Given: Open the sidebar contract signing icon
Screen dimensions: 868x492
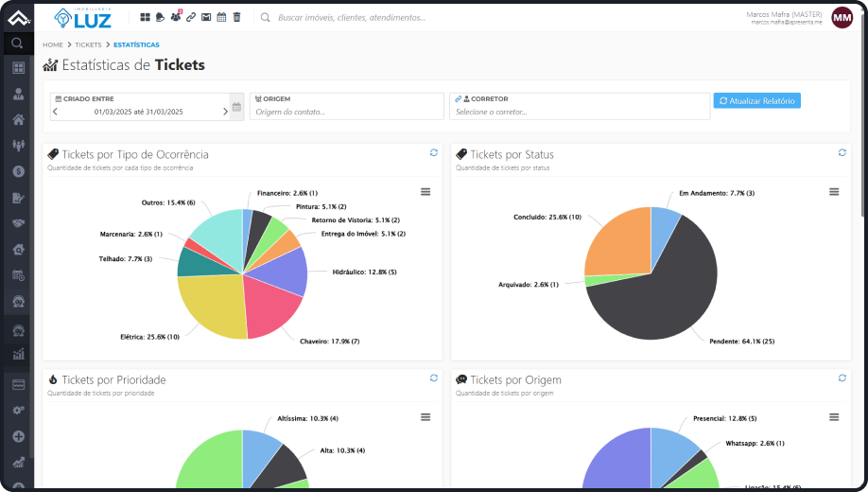Looking at the screenshot, I should 18,197.
